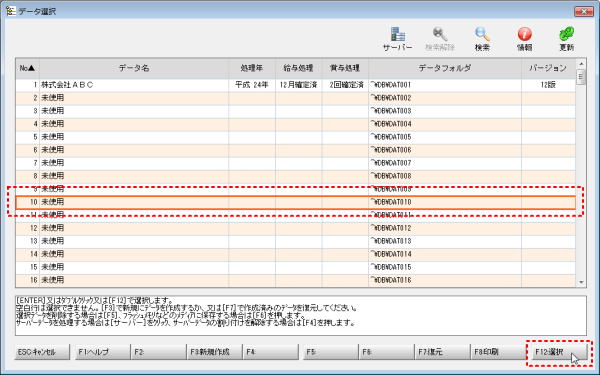Image resolution: width=600 pixels, height=375 pixels.
Task: Select row 6 未使用
Action: 295,150
